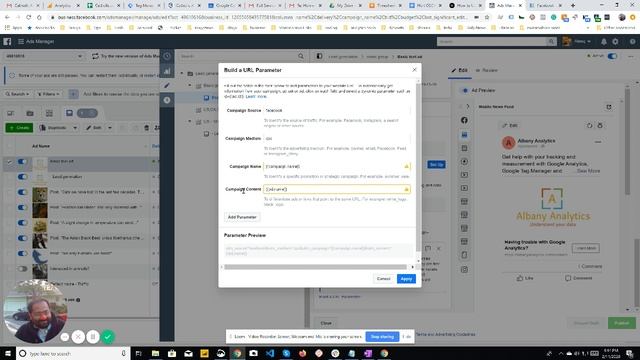Click the Campaign Medium input field
640x360 pixels.
point(337,138)
